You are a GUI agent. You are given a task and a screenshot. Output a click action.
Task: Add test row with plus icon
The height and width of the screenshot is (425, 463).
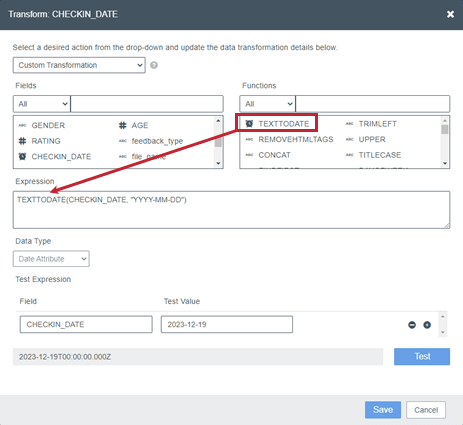point(427,325)
